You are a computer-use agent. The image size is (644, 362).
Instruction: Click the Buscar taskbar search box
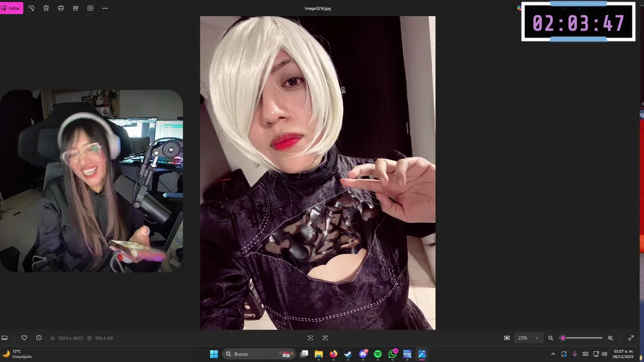point(260,354)
